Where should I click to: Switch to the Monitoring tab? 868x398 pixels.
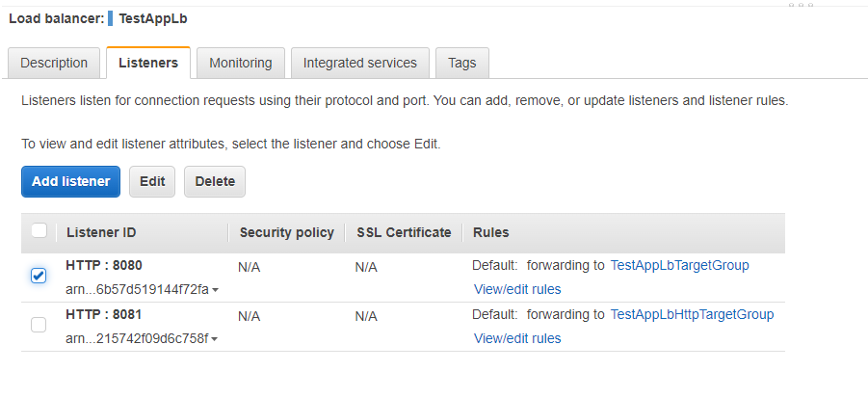pyautogui.click(x=241, y=63)
